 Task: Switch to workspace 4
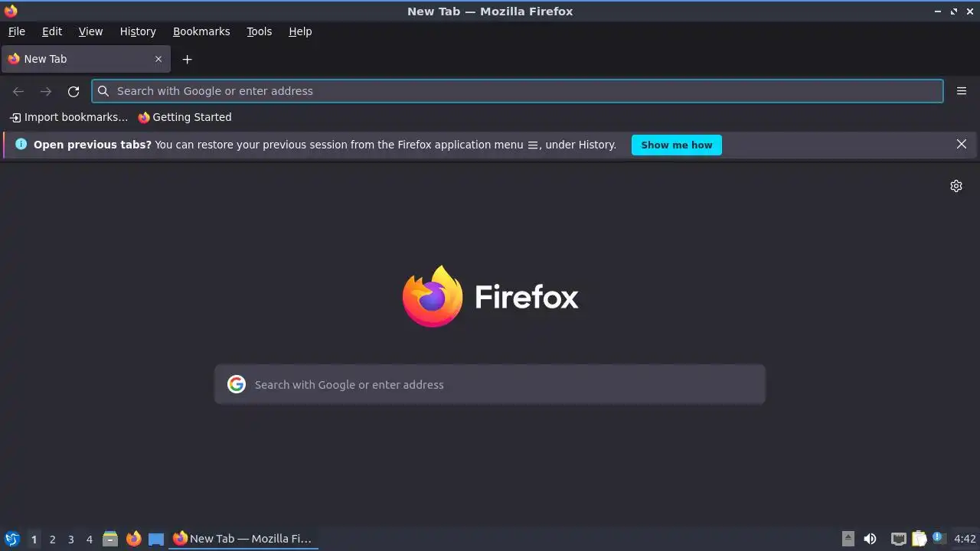(x=89, y=539)
